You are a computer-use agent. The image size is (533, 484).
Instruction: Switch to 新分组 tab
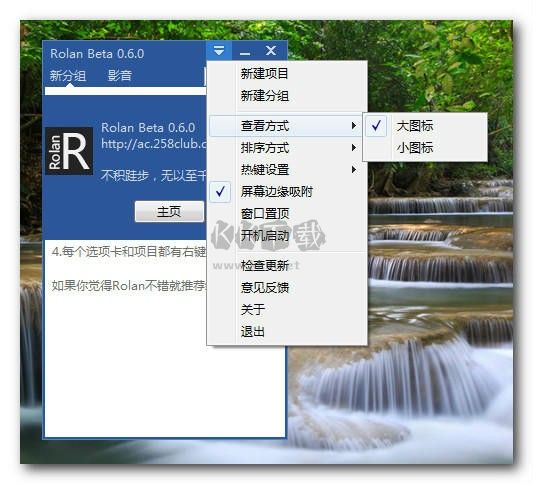68,75
